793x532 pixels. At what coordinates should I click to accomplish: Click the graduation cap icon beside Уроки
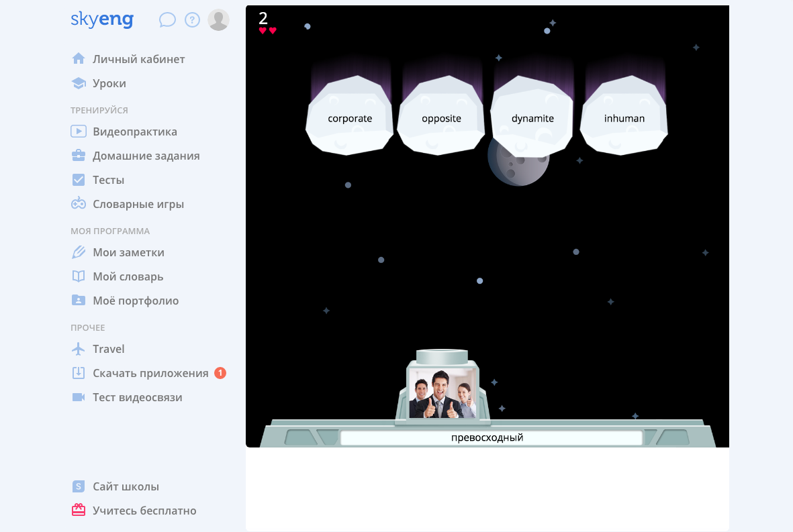tap(79, 83)
